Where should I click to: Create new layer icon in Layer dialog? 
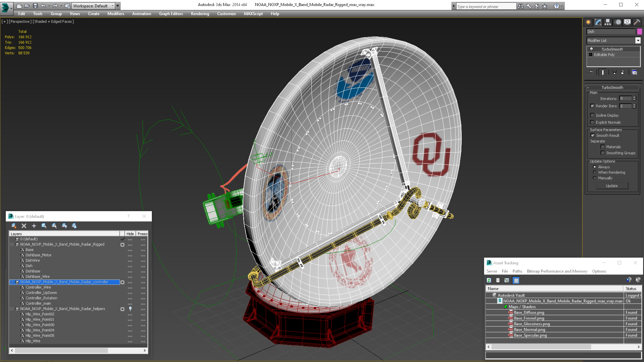14,226
